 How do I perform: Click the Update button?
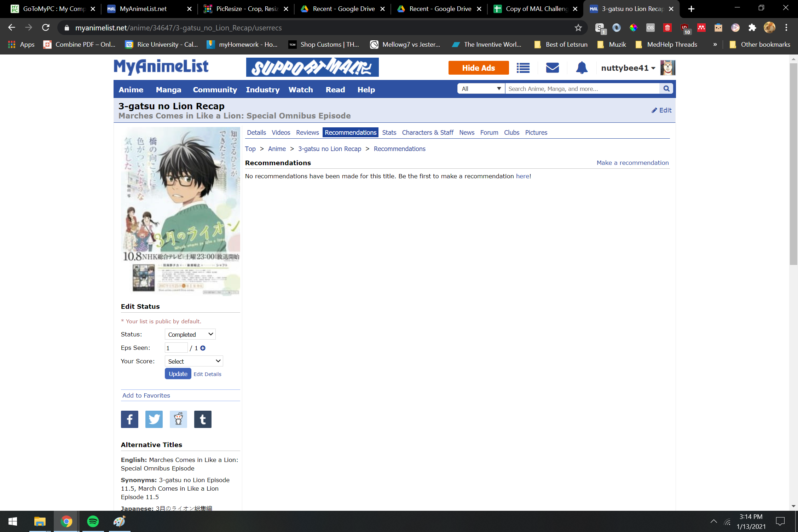178,374
